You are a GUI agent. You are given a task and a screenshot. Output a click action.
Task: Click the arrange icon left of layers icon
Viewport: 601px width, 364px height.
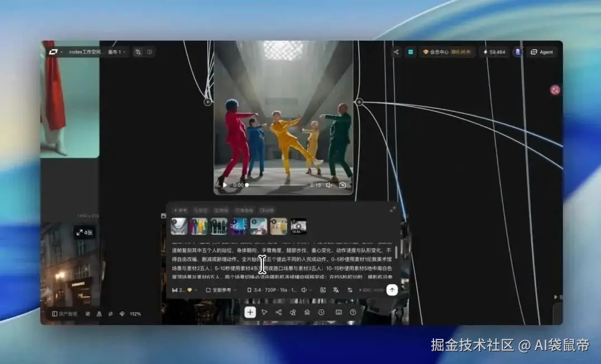[111, 314]
